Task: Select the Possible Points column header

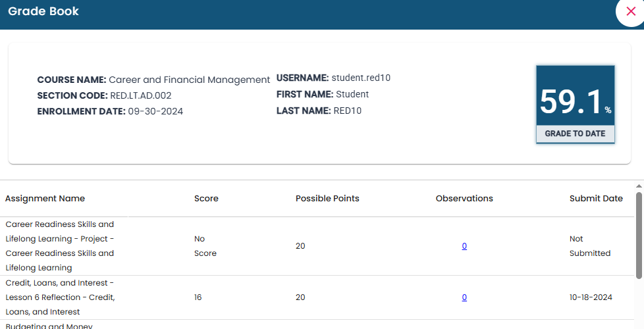Action: [x=327, y=199]
